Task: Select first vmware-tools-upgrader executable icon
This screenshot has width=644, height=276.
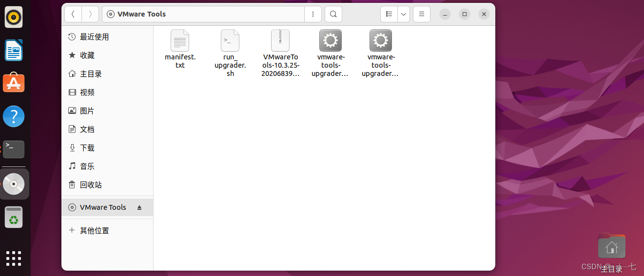Action: 331,40
